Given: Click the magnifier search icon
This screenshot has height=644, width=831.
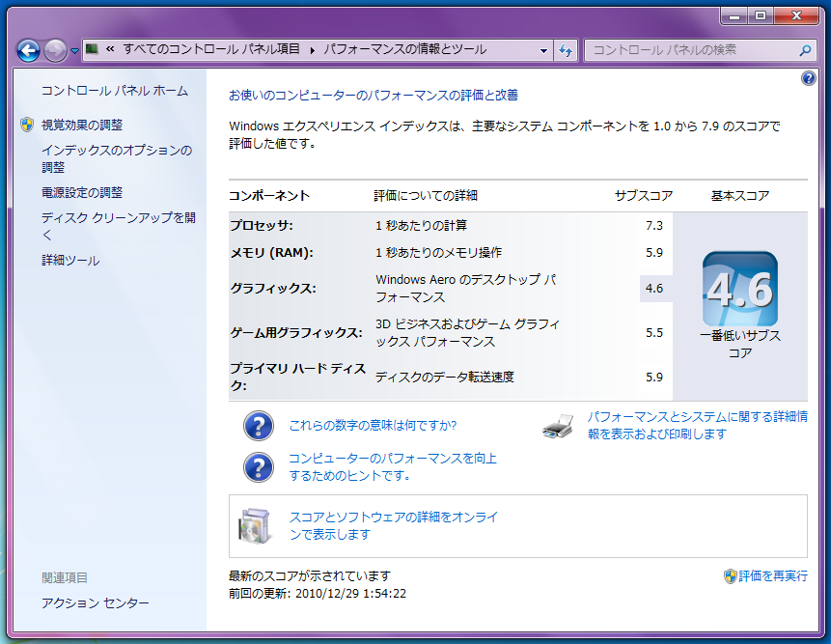Looking at the screenshot, I should pyautogui.click(x=805, y=50).
